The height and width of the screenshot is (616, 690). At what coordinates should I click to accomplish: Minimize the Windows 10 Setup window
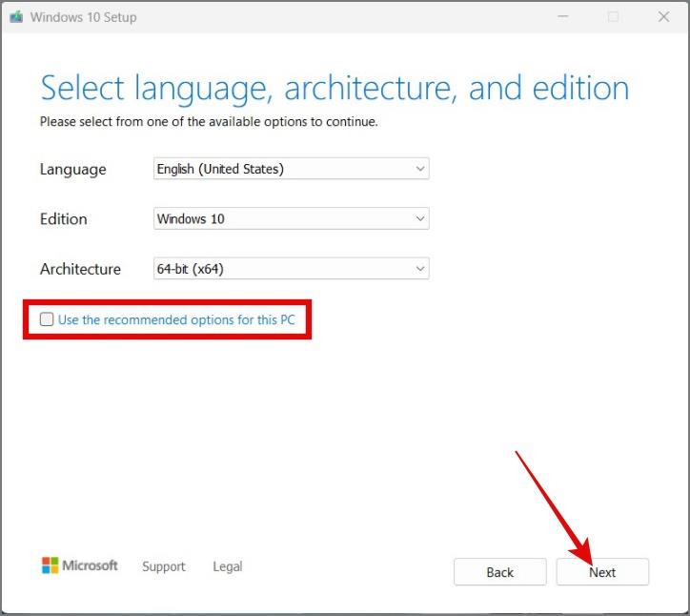click(563, 17)
